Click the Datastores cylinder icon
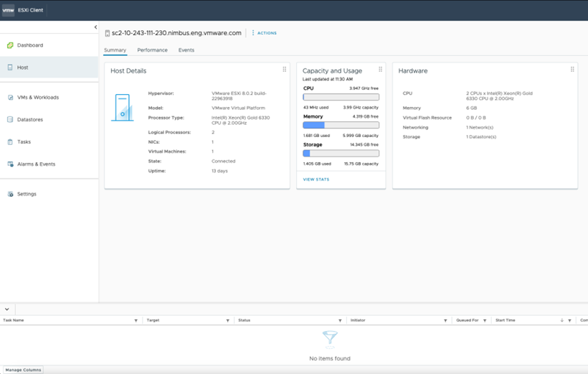 pyautogui.click(x=10, y=119)
